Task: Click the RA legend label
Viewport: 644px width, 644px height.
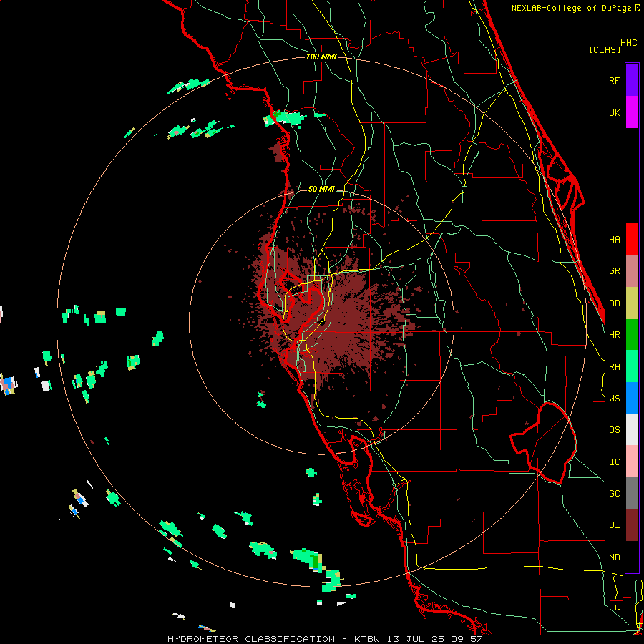Action: tap(614, 367)
